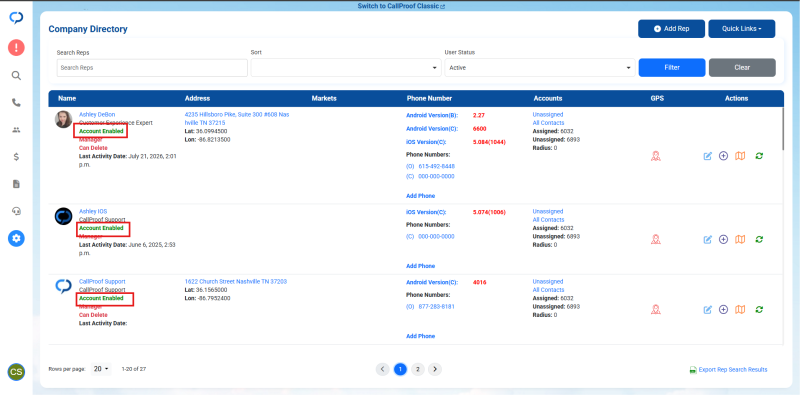Open the CS user avatar menu

(x=16, y=372)
